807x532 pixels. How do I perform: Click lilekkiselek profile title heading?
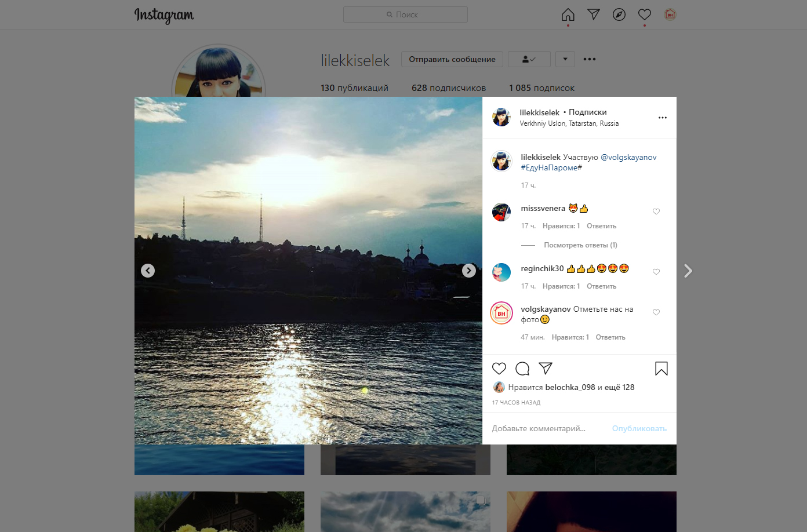355,60
